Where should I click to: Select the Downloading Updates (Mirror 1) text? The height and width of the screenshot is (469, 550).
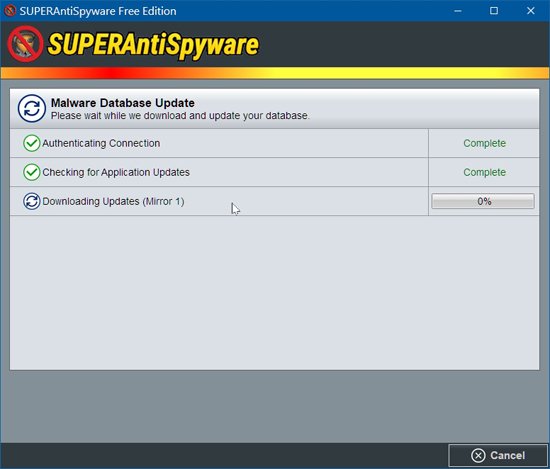(113, 201)
